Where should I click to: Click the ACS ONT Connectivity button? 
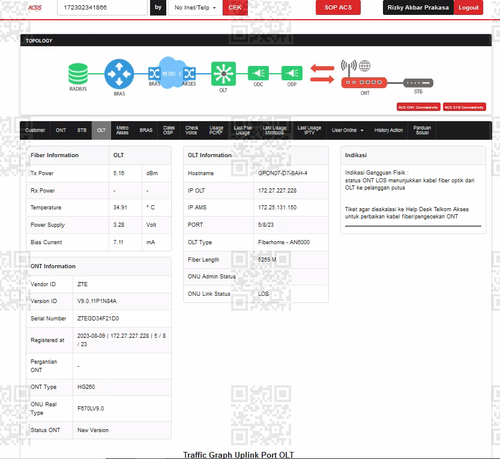point(418,107)
